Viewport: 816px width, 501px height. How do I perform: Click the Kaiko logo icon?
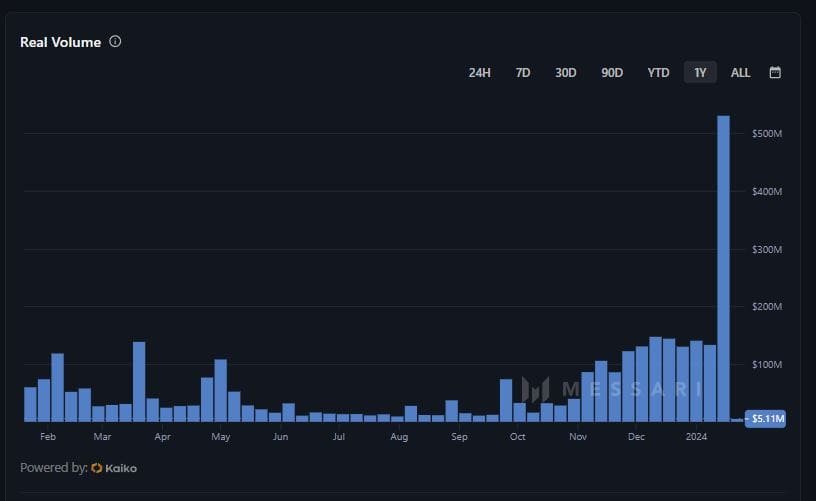click(96, 468)
